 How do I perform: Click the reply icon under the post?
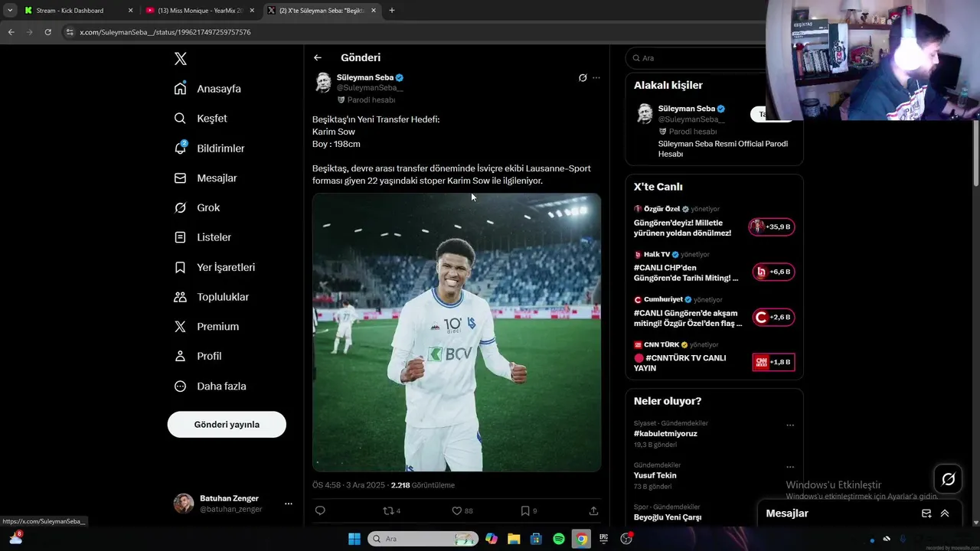[x=320, y=510]
